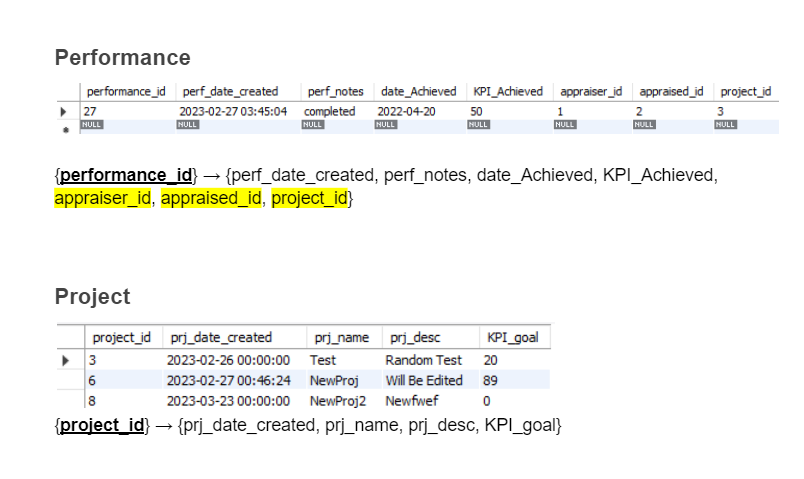Click the row arrow beside performance row 27
Screen dimensions: 804x479
(64, 111)
